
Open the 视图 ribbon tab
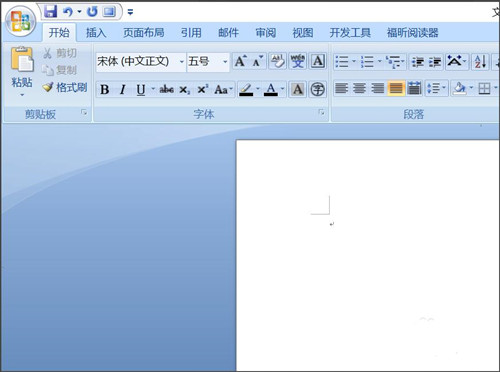(x=303, y=33)
